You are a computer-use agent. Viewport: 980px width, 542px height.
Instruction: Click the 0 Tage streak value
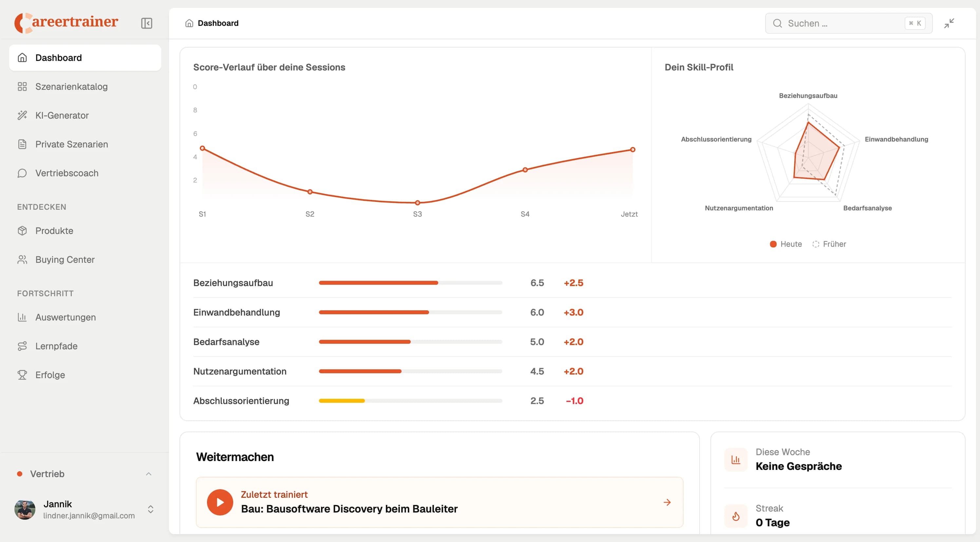pyautogui.click(x=772, y=523)
